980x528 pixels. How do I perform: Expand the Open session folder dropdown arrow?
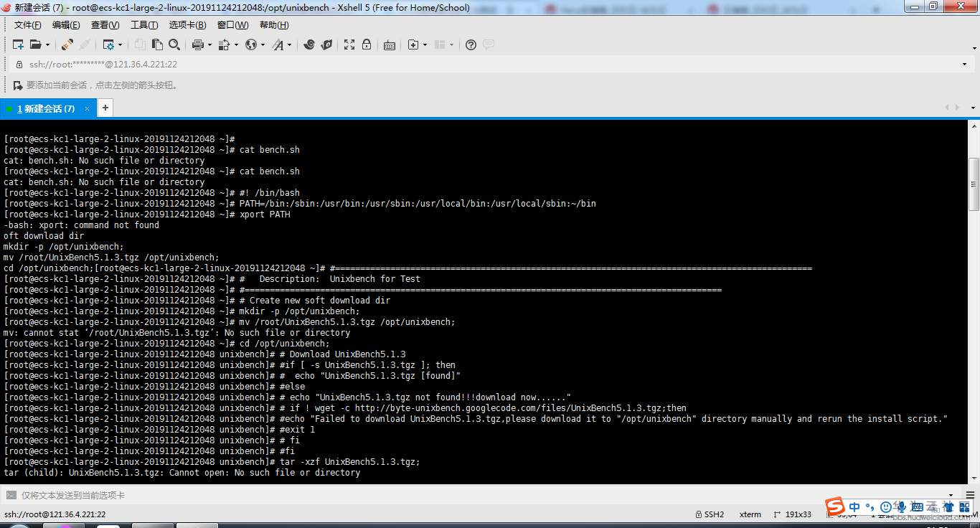pos(47,44)
